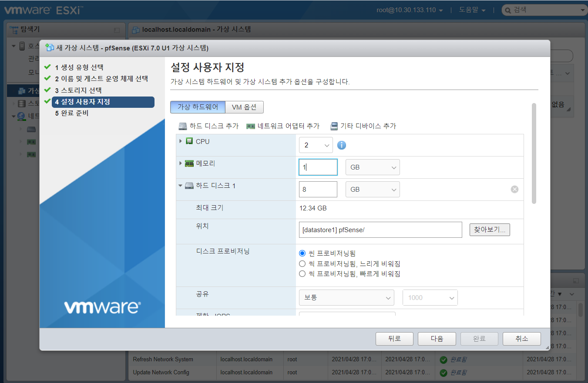The height and width of the screenshot is (383, 588).
Task: Click the 메모리 RAM icon
Action: click(189, 163)
